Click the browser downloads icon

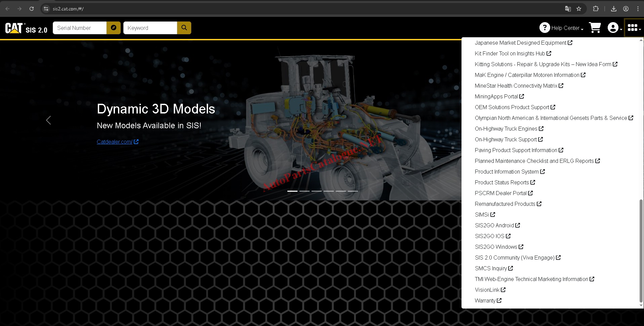[613, 9]
